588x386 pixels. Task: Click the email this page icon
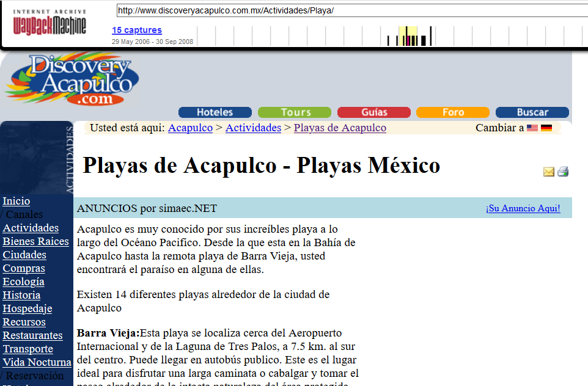click(x=548, y=172)
